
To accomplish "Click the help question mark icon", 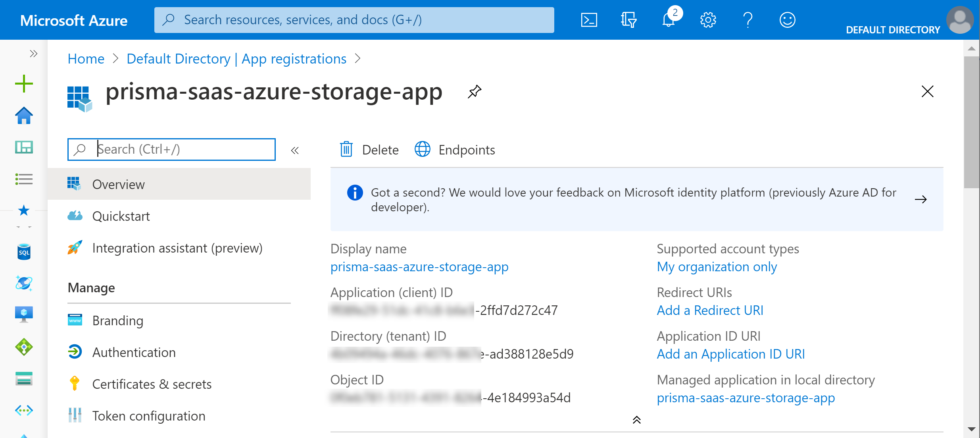I will (747, 20).
